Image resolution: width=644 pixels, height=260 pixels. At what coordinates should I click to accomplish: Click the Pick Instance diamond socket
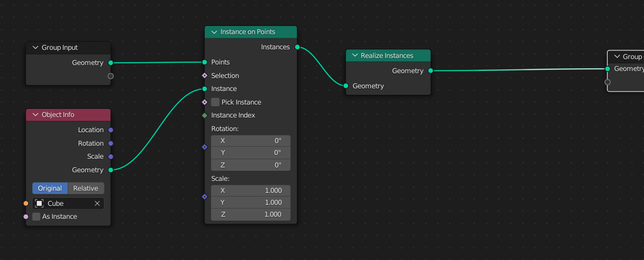click(x=205, y=102)
